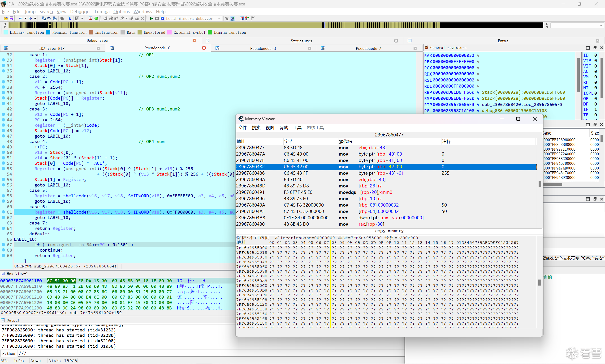This screenshot has height=364, width=605.
Task: Switch to the Pseudocode-B tab
Action: click(263, 48)
